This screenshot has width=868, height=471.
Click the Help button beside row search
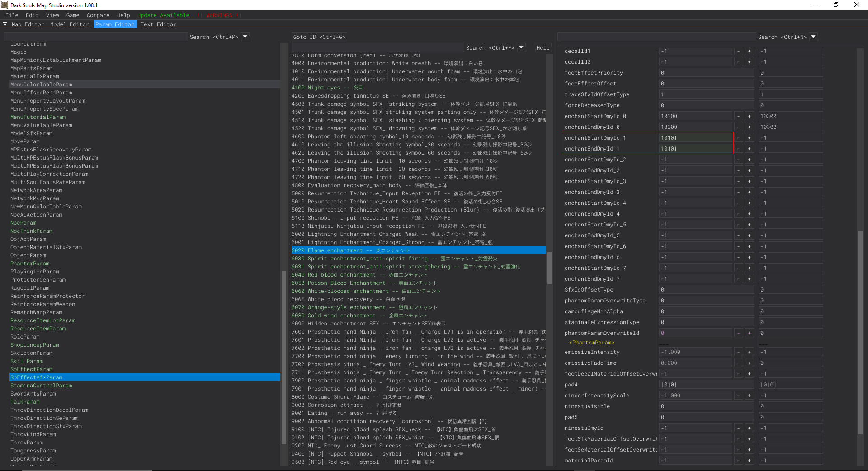[543, 48]
